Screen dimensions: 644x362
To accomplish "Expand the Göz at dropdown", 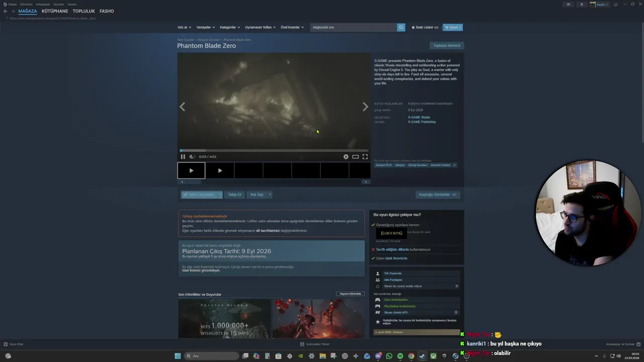I will point(184,27).
